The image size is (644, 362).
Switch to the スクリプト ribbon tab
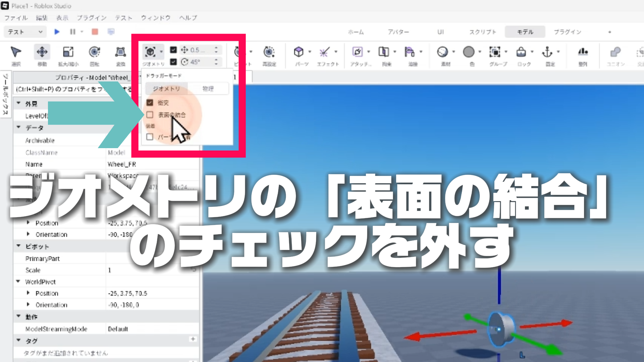click(482, 32)
